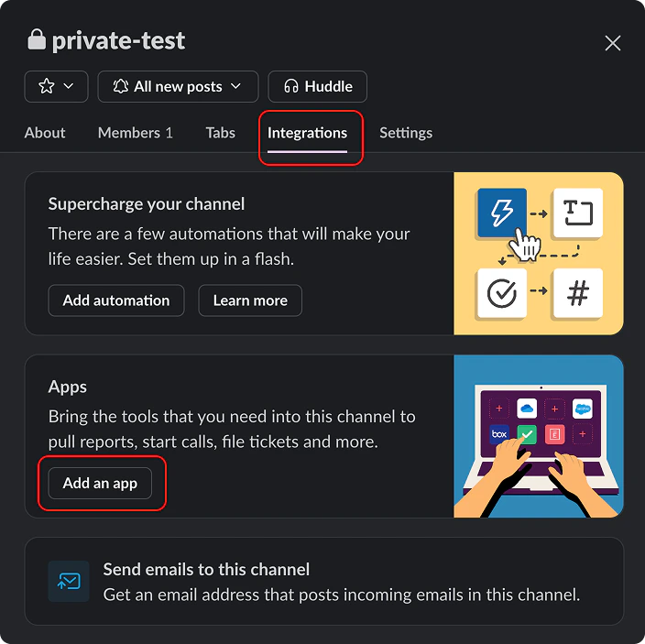Click the Add an app button

tap(100, 483)
